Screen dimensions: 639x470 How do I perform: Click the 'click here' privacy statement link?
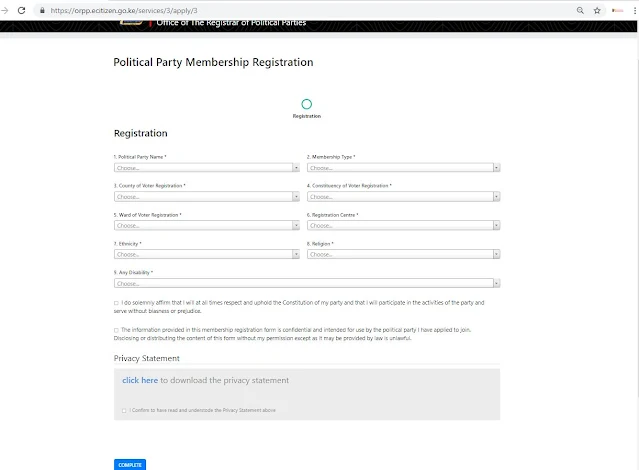point(140,380)
